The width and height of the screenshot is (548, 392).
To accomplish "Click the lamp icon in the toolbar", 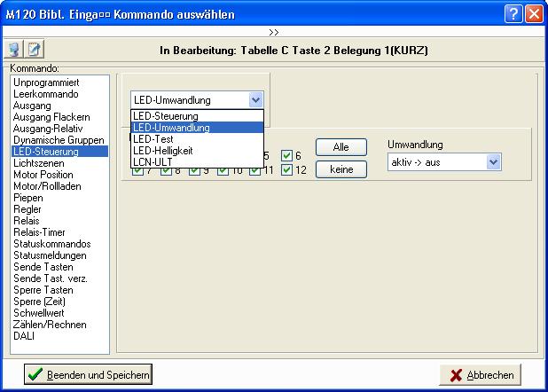I will 14,50.
